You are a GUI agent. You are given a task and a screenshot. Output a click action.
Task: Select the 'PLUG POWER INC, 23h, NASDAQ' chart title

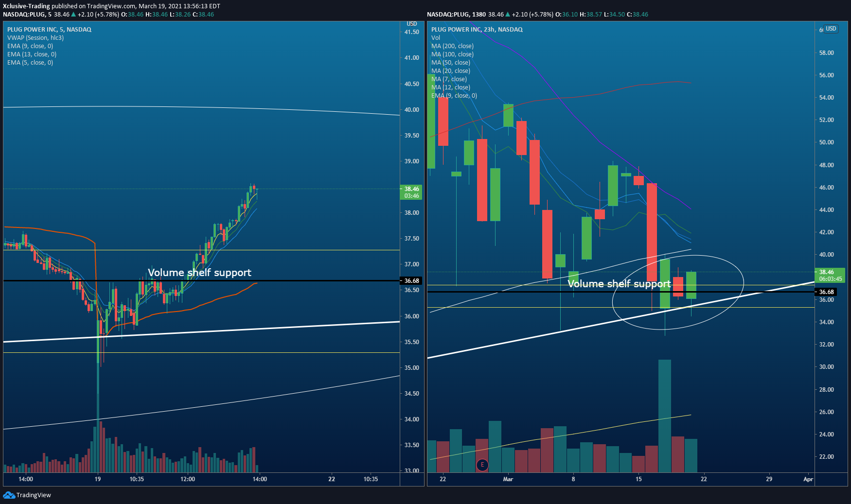tap(477, 30)
